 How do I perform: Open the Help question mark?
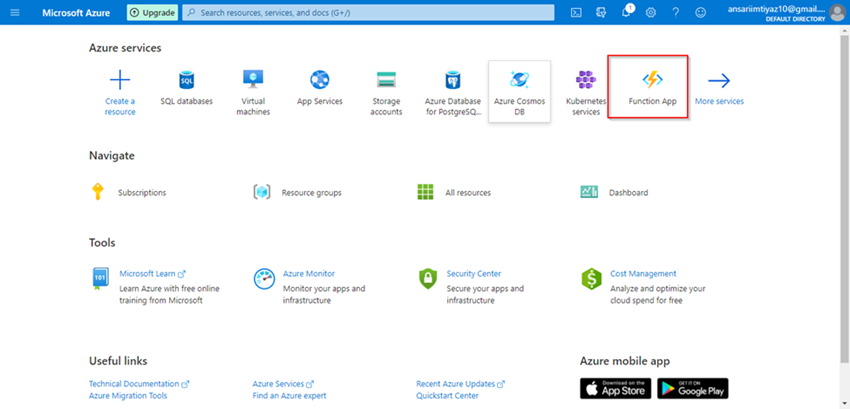[675, 12]
